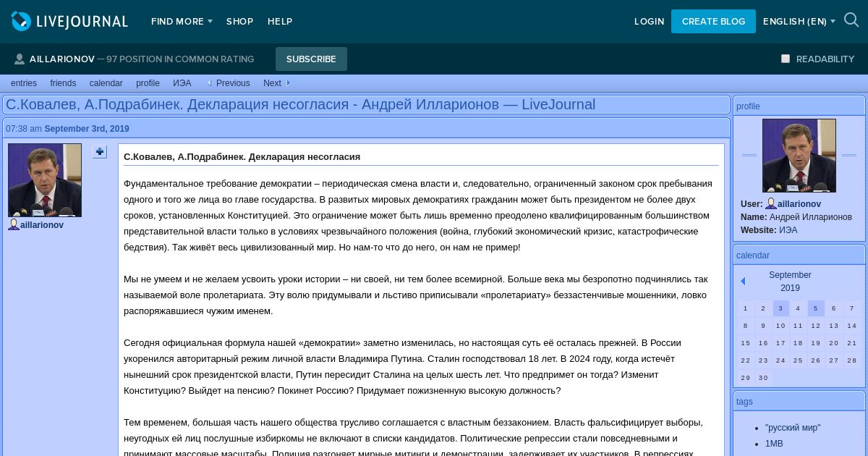Click the user head icon under the author's photo
The height and width of the screenshot is (456, 868).
click(x=14, y=224)
